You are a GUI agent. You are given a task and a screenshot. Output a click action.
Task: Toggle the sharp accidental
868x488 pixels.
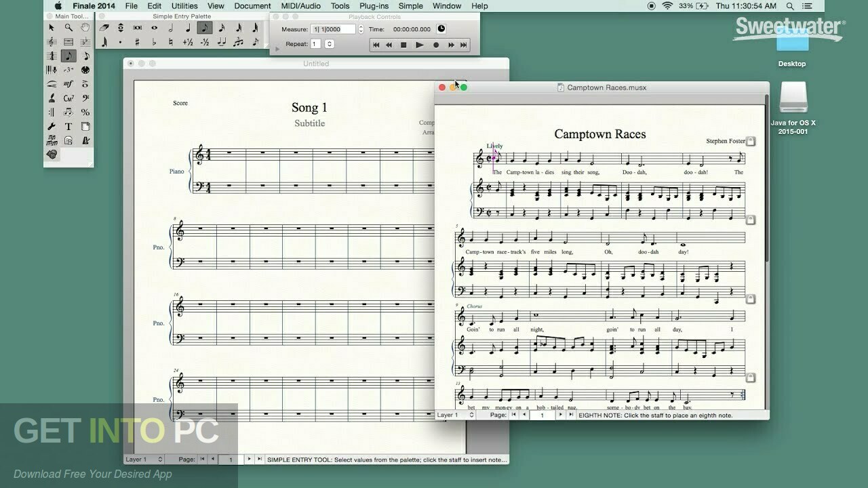138,42
